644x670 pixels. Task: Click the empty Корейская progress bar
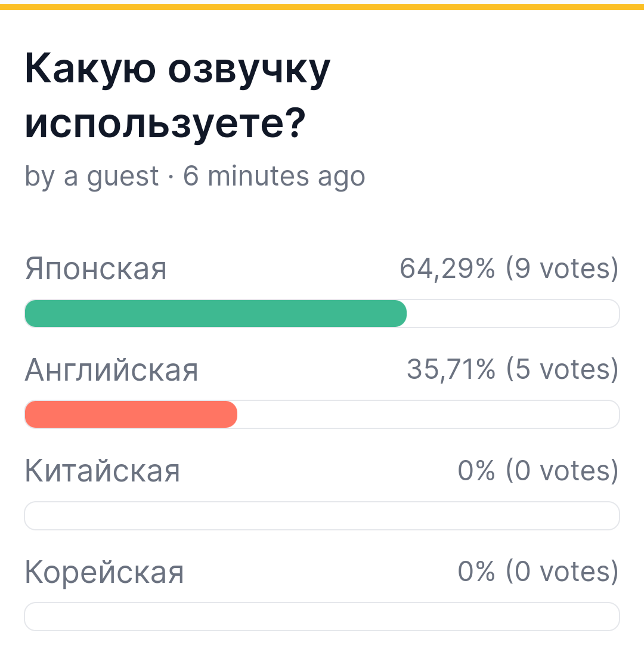click(x=322, y=617)
